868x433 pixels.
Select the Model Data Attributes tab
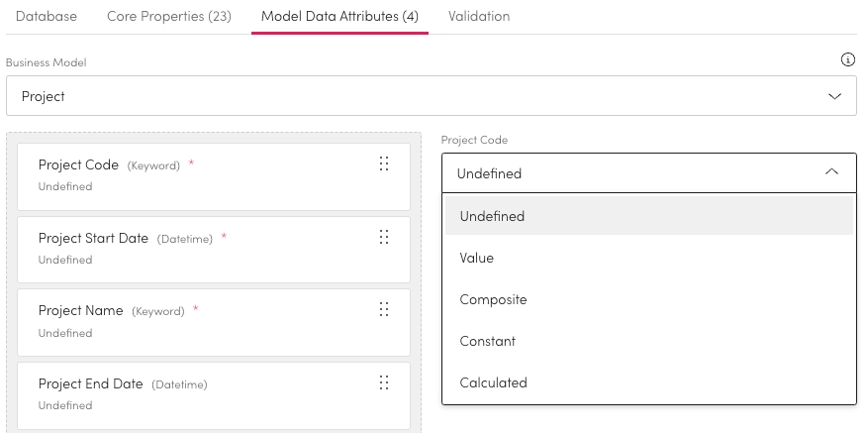pos(339,17)
